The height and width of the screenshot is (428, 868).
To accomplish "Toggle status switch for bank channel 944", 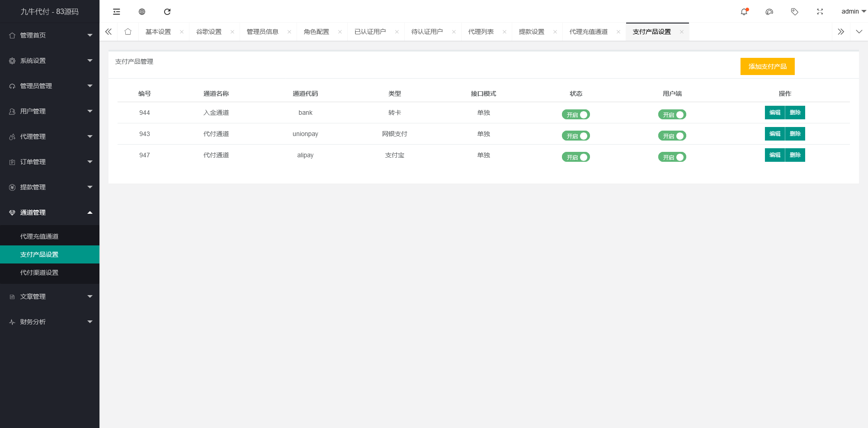I will [x=576, y=115].
